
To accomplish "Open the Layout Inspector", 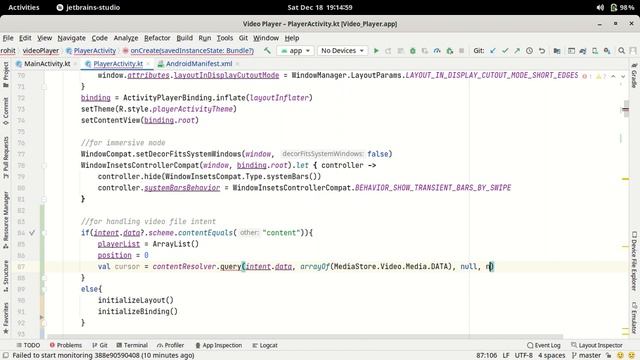I will pyautogui.click(x=597, y=345).
